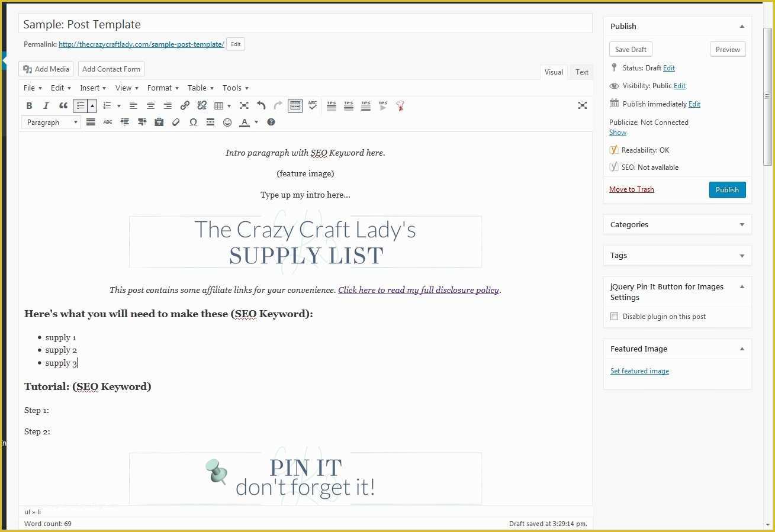This screenshot has width=775, height=532.
Task: Click the blue Publish button
Action: point(727,190)
